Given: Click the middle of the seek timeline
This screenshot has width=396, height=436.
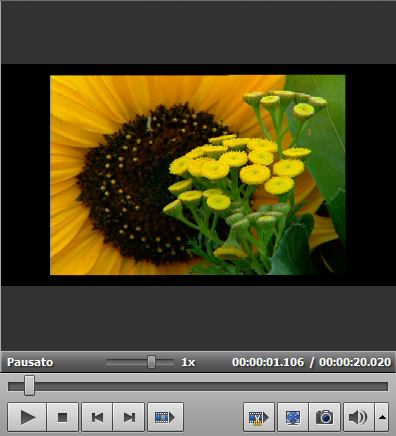Looking at the screenshot, I should (x=198, y=386).
